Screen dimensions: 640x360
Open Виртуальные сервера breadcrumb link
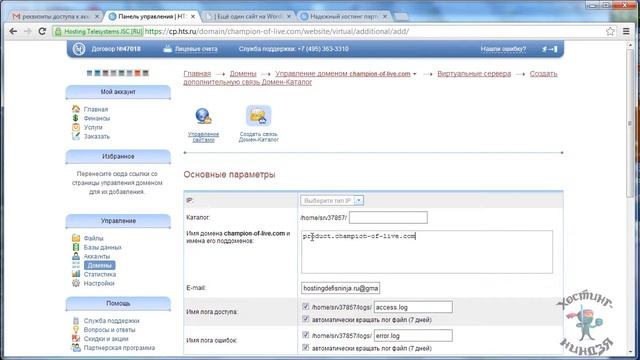tap(474, 73)
